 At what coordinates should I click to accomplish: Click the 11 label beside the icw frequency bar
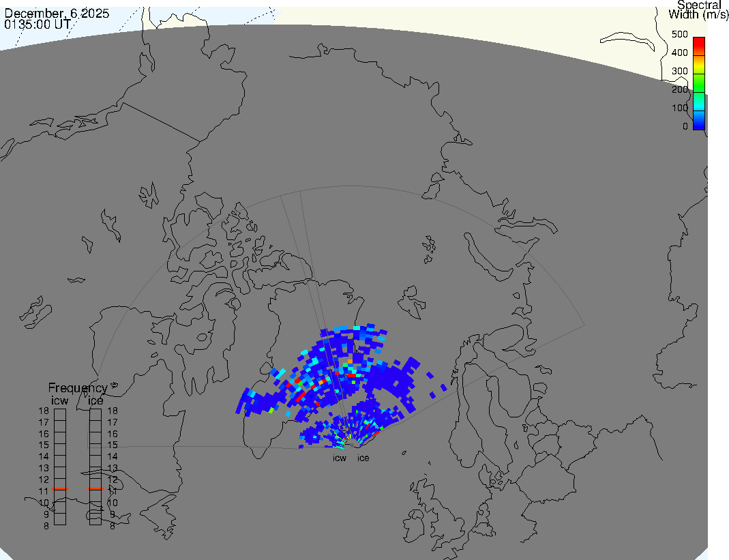(44, 491)
